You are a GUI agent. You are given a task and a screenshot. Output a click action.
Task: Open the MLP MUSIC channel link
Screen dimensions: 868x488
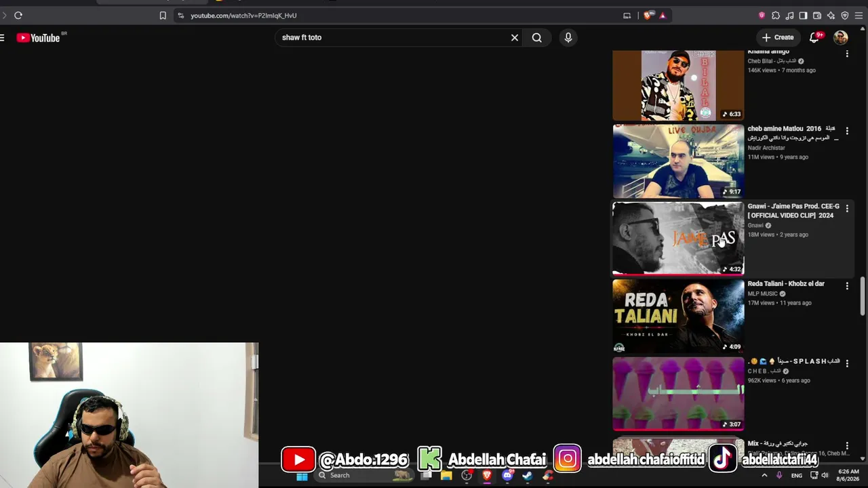click(762, 294)
